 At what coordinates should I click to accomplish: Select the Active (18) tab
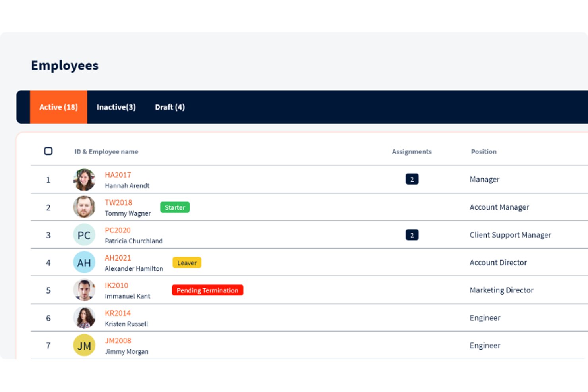point(58,107)
